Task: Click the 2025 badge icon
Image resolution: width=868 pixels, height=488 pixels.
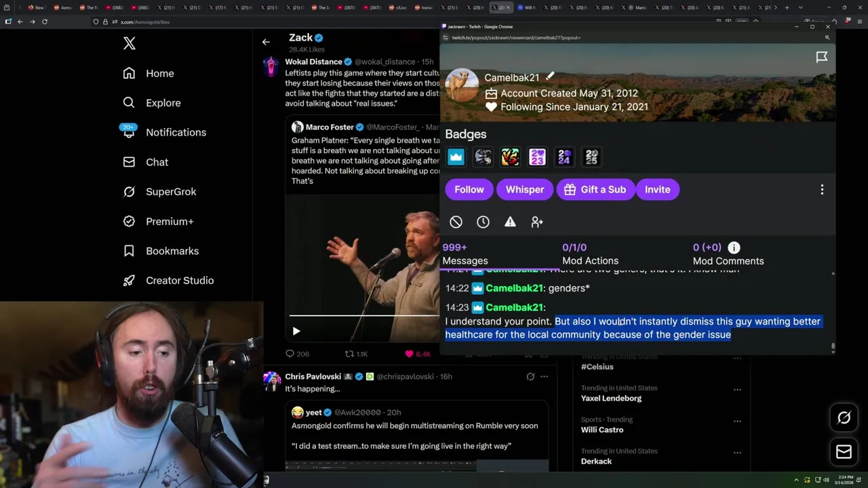Action: pyautogui.click(x=591, y=157)
